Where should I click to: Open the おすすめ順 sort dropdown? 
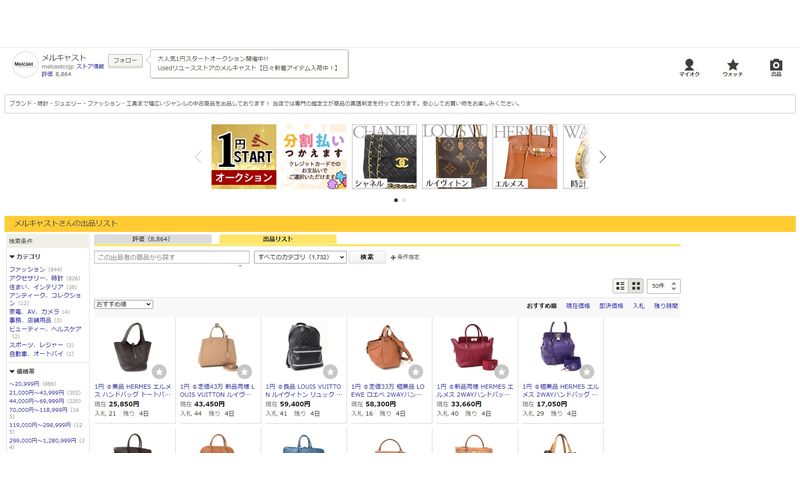(123, 305)
